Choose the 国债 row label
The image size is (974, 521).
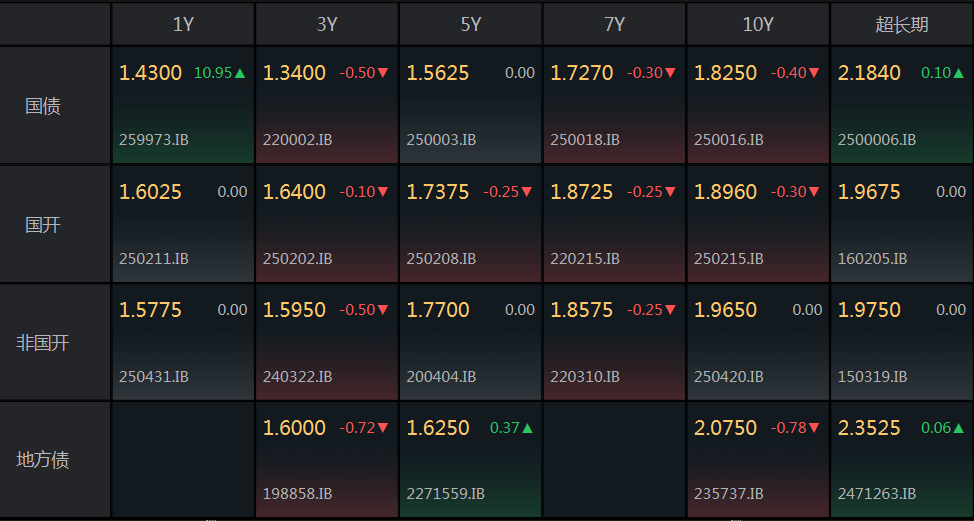(x=43, y=105)
